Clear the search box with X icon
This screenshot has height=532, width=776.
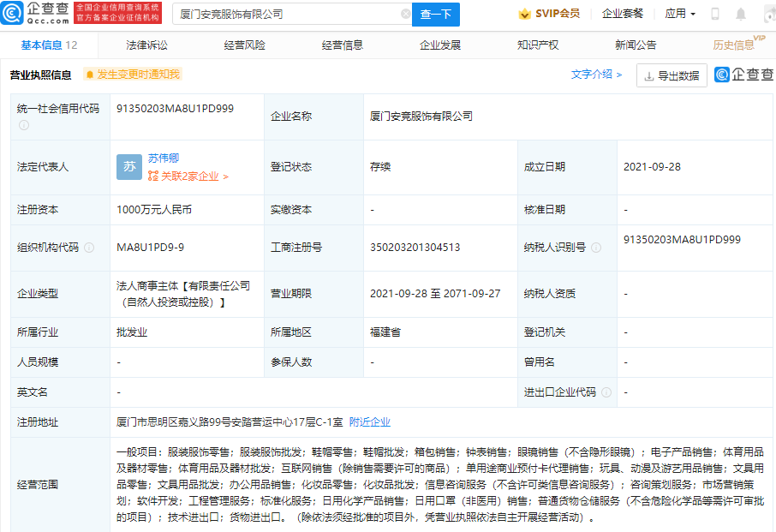coord(405,14)
